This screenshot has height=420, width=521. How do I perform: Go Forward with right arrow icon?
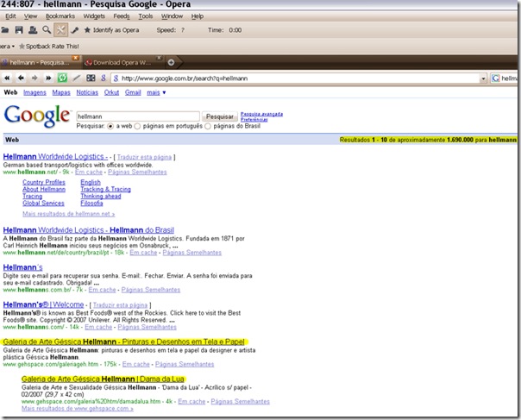(35, 78)
